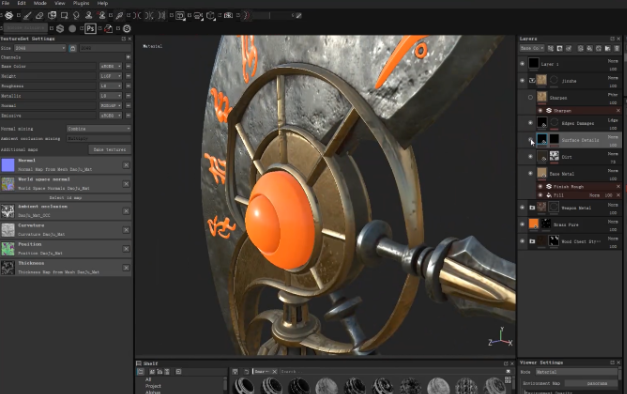This screenshot has width=627, height=394.
Task: Hide the Edges Damages layer
Action: (530, 123)
